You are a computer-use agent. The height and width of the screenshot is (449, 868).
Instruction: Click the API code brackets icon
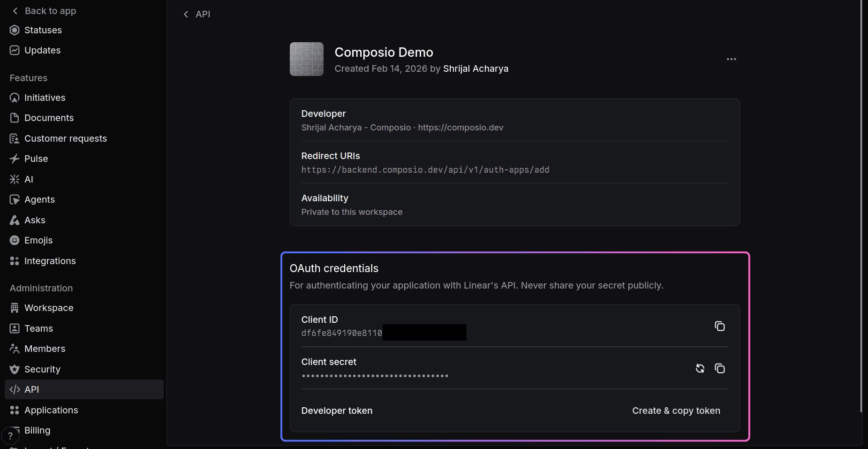pos(15,389)
